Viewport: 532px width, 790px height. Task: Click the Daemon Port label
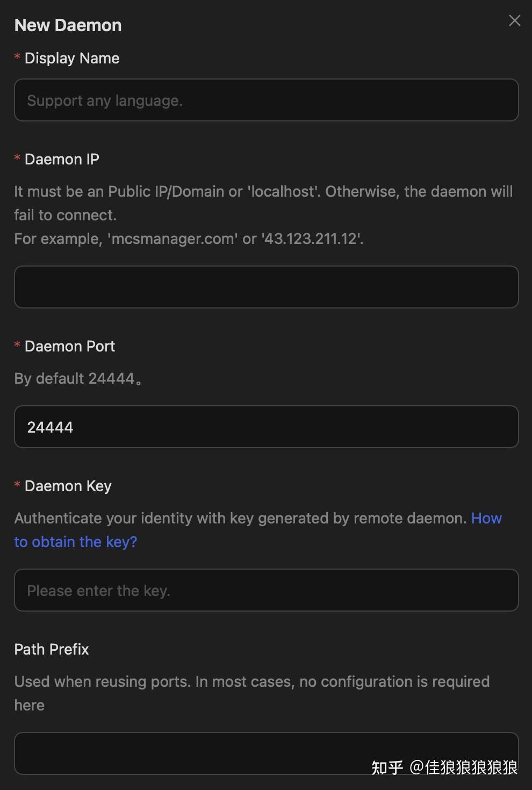tap(70, 346)
